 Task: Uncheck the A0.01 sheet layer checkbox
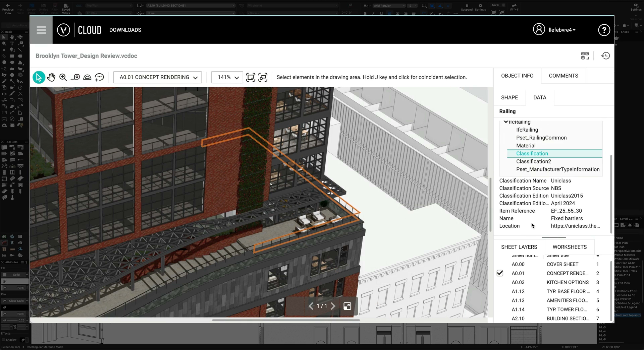pyautogui.click(x=500, y=273)
